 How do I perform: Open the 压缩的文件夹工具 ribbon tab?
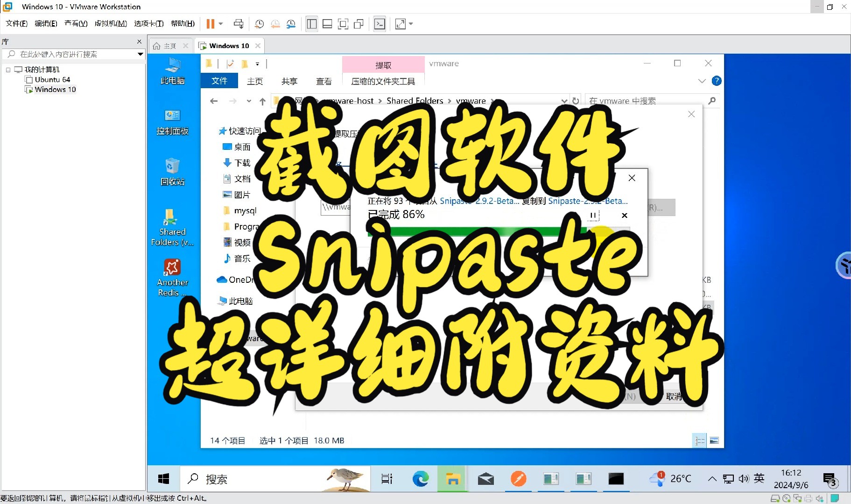(383, 81)
